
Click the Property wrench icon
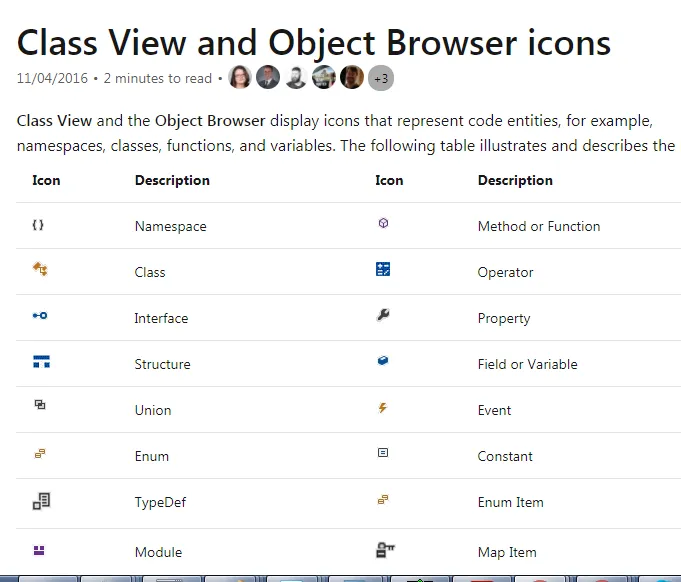(383, 315)
